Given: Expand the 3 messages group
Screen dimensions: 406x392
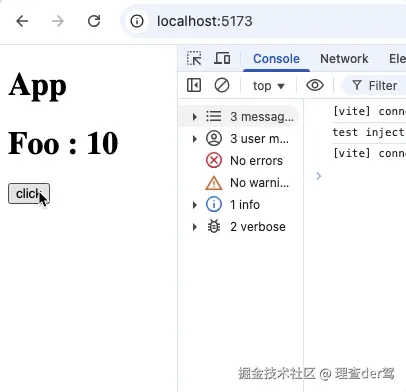Looking at the screenshot, I should (x=195, y=117).
